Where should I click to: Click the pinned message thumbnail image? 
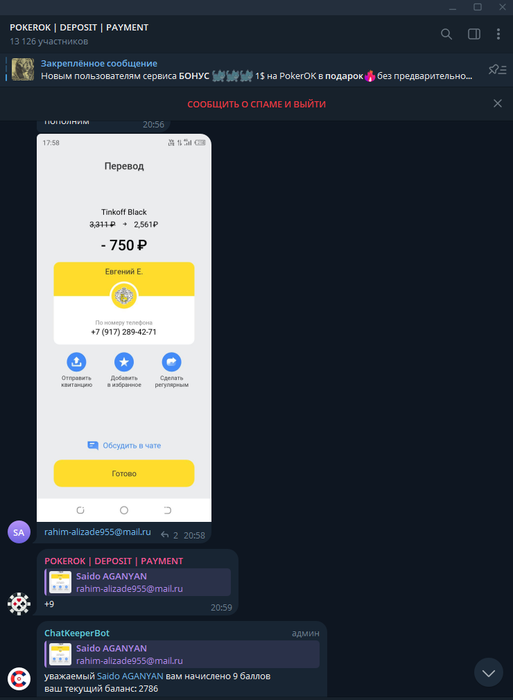tap(23, 70)
